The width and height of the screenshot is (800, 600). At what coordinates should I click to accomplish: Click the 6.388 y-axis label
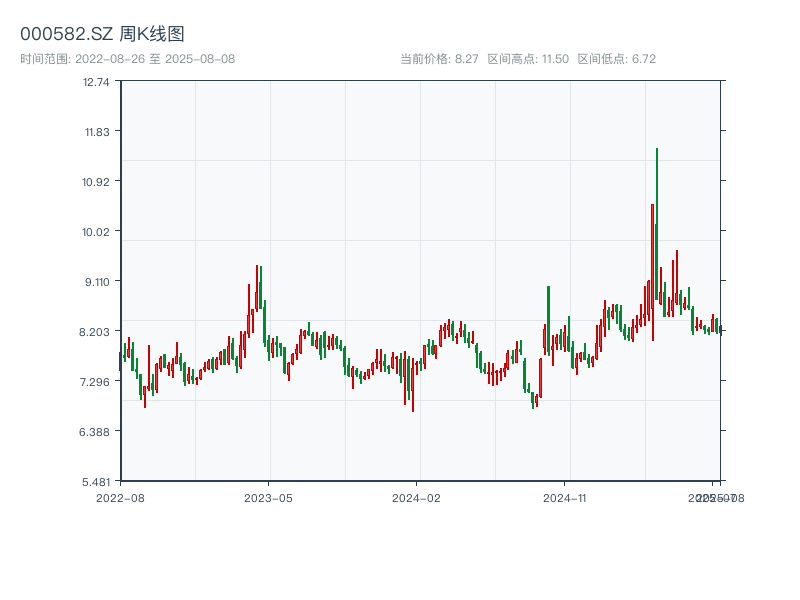[x=97, y=432]
